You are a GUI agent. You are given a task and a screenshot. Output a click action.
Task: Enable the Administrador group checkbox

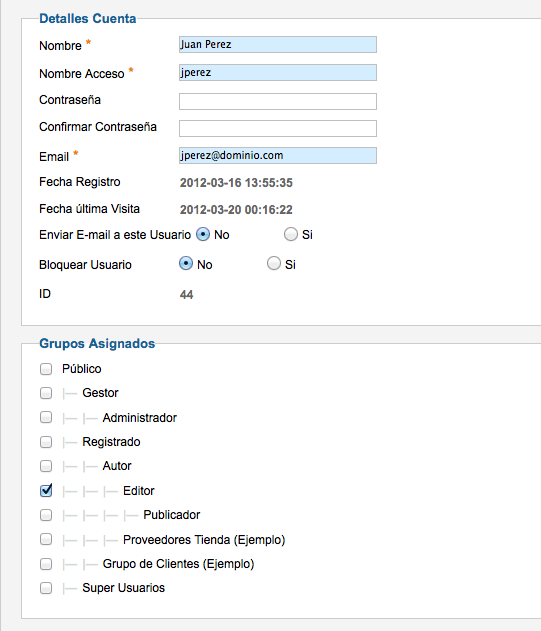46,417
